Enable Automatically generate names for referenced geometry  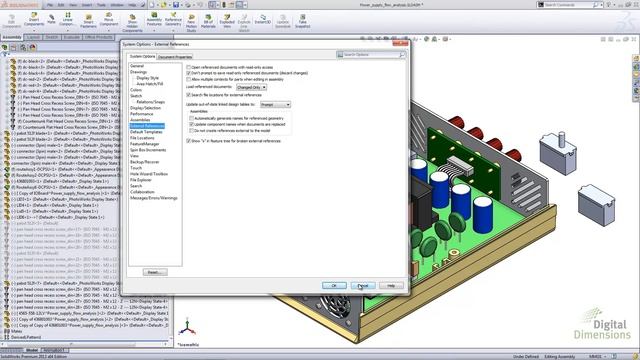191,118
